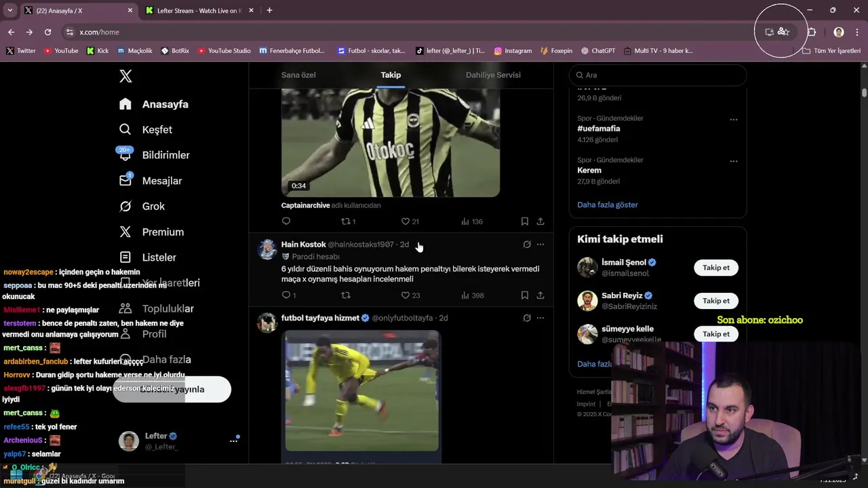Open Twitter bookmark in bookmarks bar
This screenshot has width=868, height=488.
pyautogui.click(x=21, y=51)
